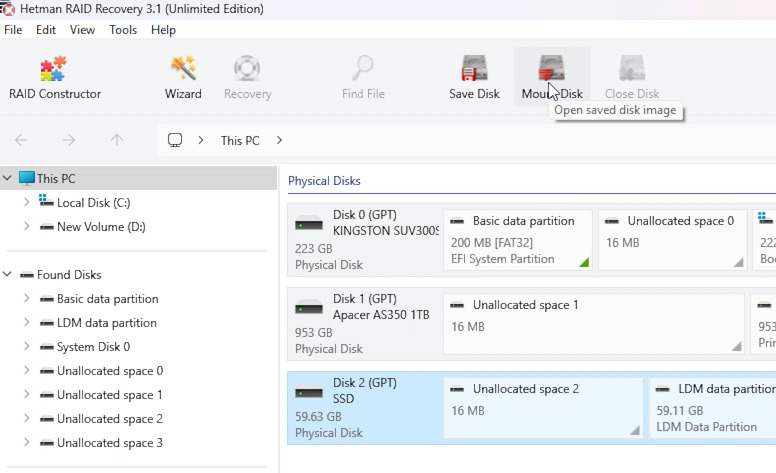
Task: Select Local Disk (C:) in tree
Action: [94, 203]
